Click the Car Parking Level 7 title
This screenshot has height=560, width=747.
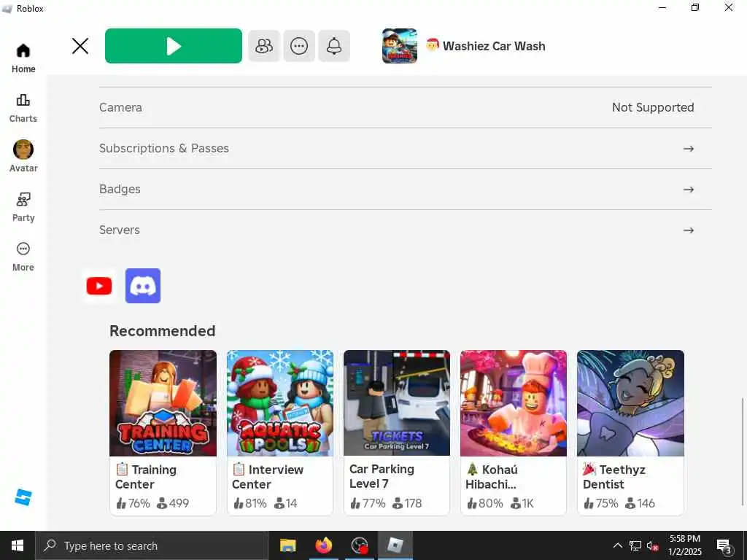tap(382, 476)
